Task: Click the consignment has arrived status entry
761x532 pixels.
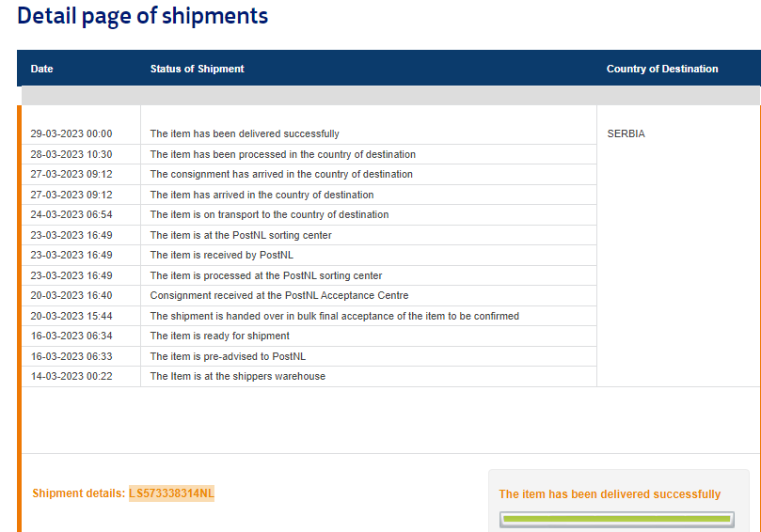Action: click(281, 174)
